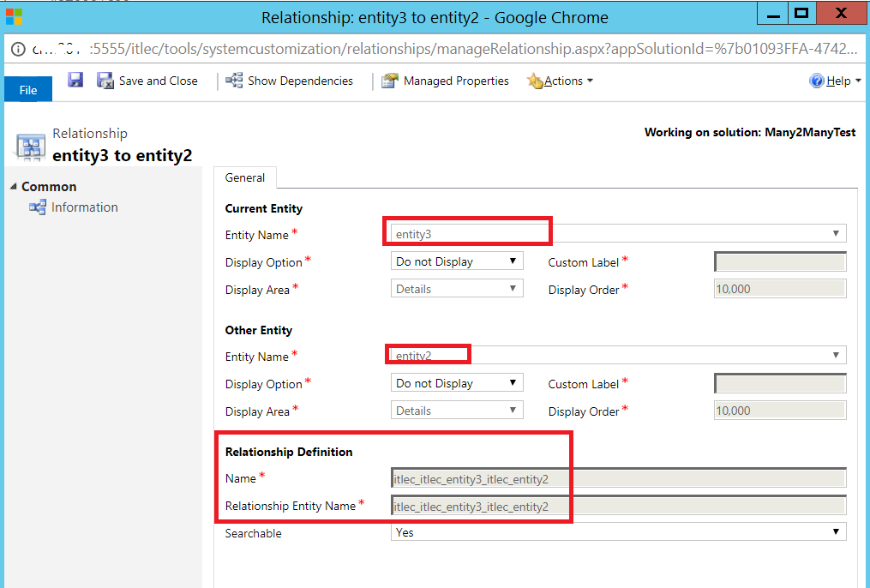Screen dimensions: 870x588
Task: Collapse the Common section
Action: click(x=10, y=186)
